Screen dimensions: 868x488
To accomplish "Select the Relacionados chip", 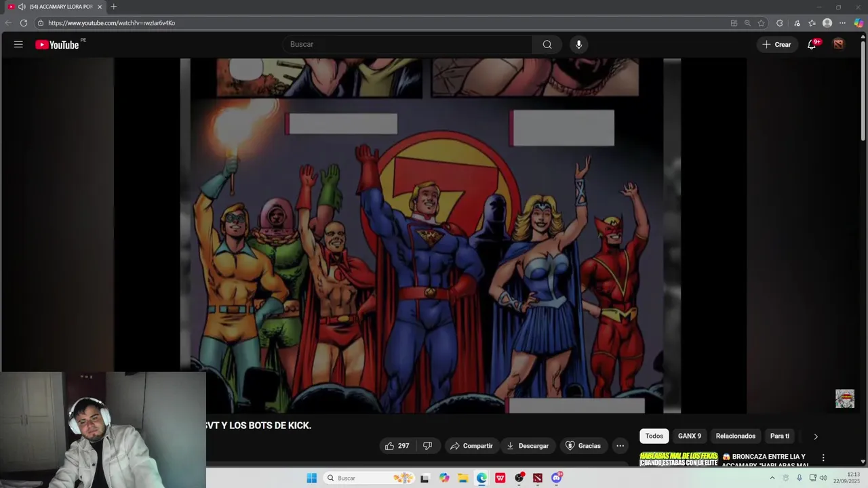I will point(735,436).
